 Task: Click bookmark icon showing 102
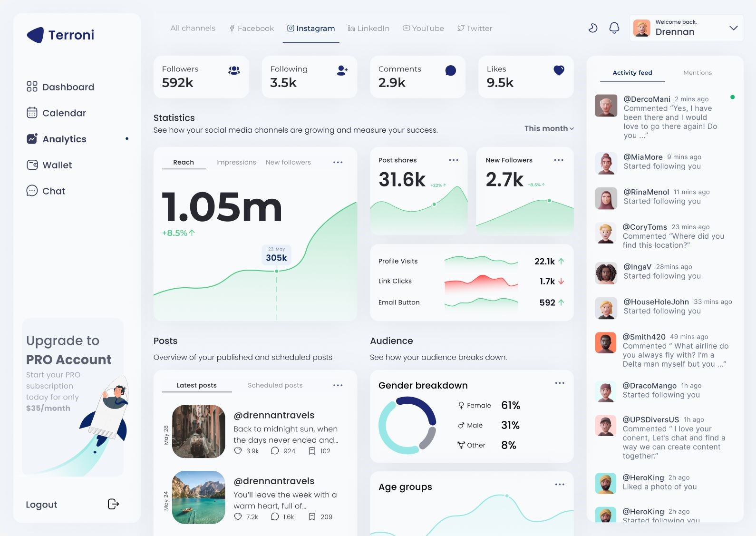coord(312,451)
